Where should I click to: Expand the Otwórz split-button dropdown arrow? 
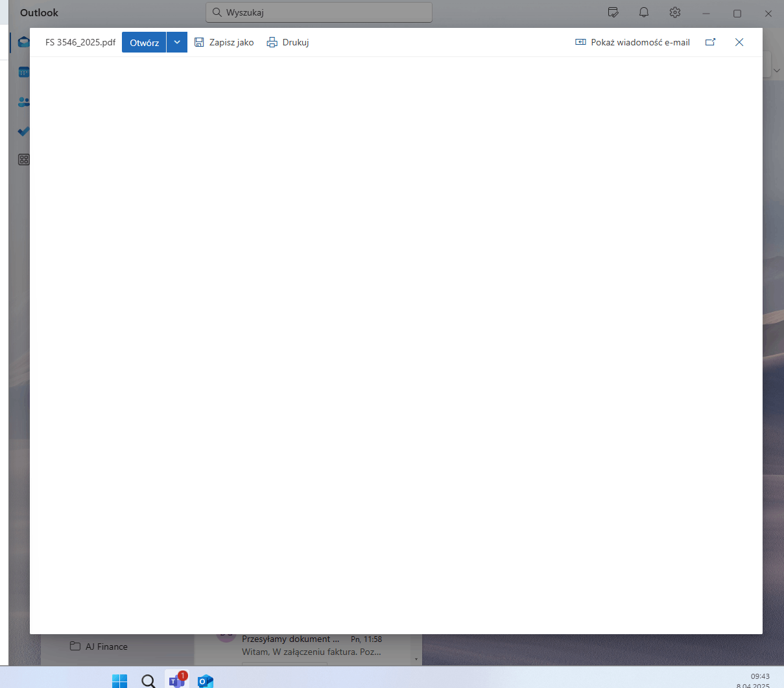pos(176,42)
